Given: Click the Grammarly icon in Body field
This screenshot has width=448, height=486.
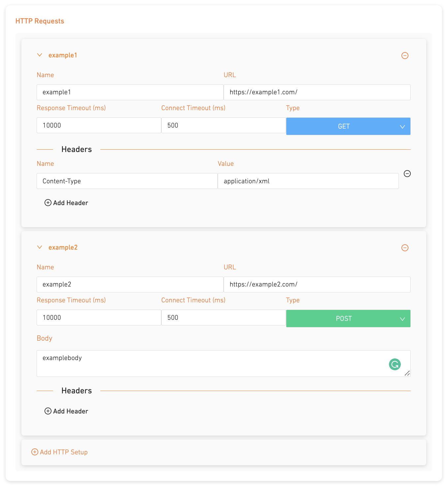Looking at the screenshot, I should 395,364.
